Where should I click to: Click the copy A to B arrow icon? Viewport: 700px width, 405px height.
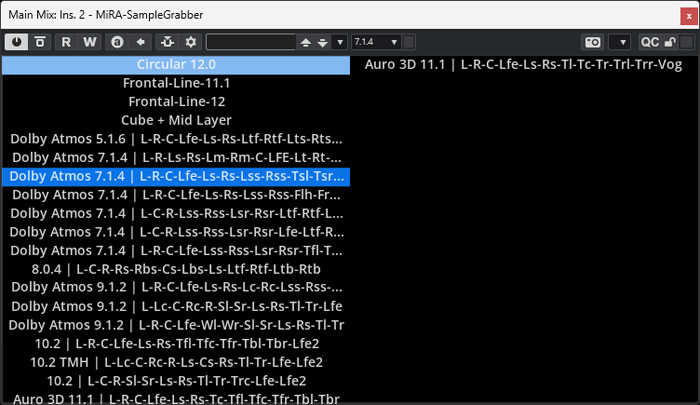pos(141,42)
